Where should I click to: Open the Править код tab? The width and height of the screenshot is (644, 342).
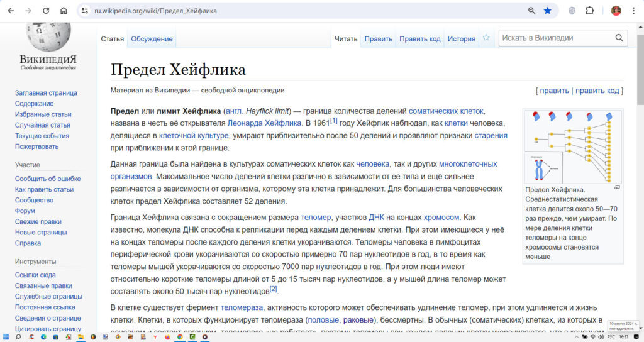click(x=419, y=39)
